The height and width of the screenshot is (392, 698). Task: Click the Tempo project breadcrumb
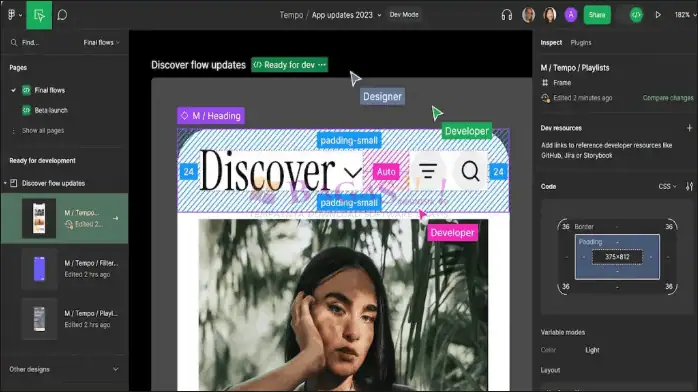[291, 15]
